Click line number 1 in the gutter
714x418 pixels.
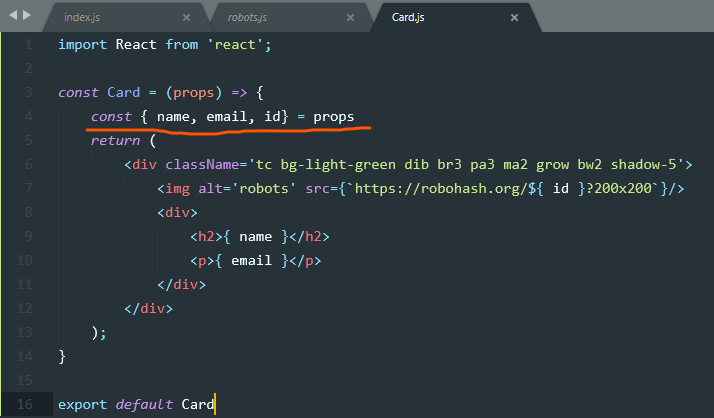coord(28,45)
